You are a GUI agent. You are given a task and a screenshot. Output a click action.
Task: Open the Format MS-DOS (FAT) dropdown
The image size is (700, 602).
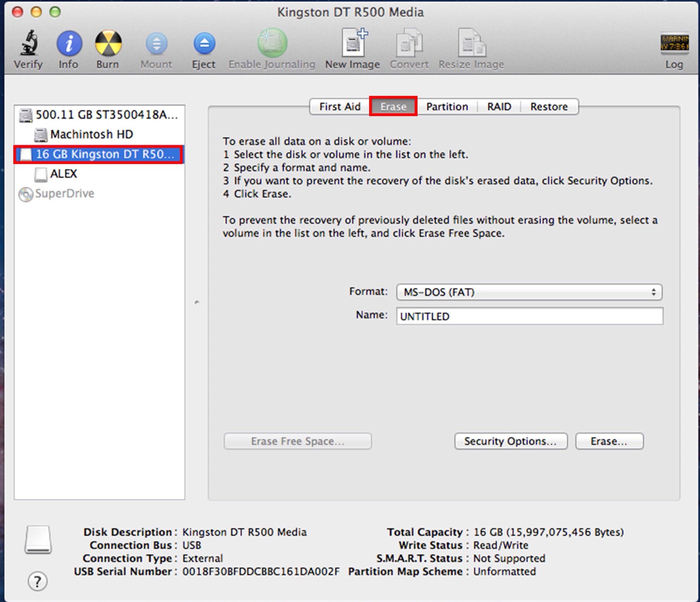529,292
